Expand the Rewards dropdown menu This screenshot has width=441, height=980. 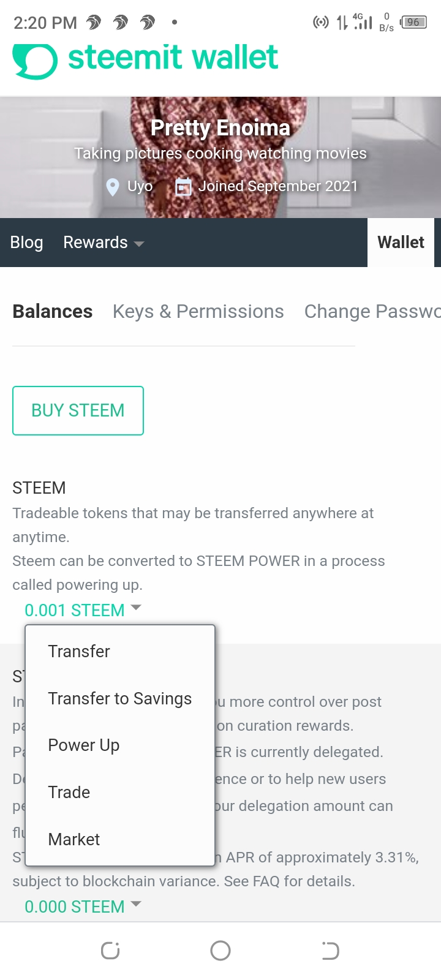(104, 243)
